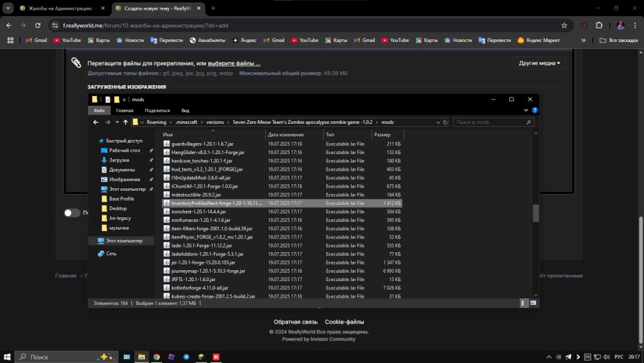The width and height of the screenshot is (644, 363).
Task: Click the search magnifier in Explorer search box
Action: (x=529, y=122)
